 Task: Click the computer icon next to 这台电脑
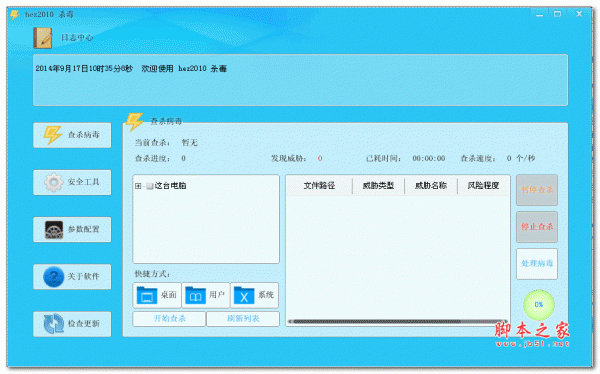tap(150, 186)
